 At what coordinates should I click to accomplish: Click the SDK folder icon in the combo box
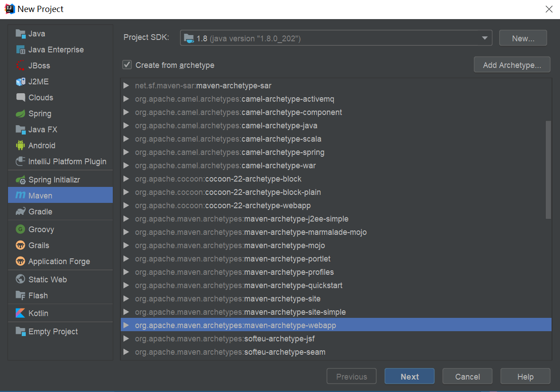(x=189, y=38)
